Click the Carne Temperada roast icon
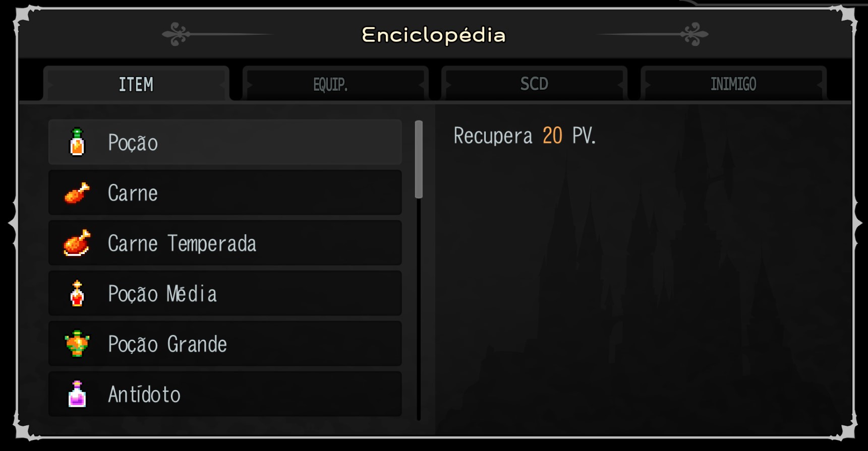The width and height of the screenshot is (868, 451). coord(77,243)
